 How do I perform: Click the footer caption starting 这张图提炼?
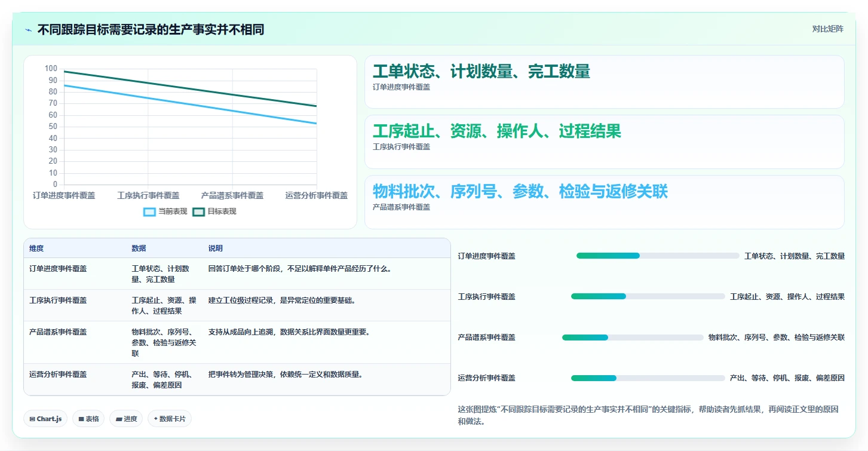click(648, 416)
